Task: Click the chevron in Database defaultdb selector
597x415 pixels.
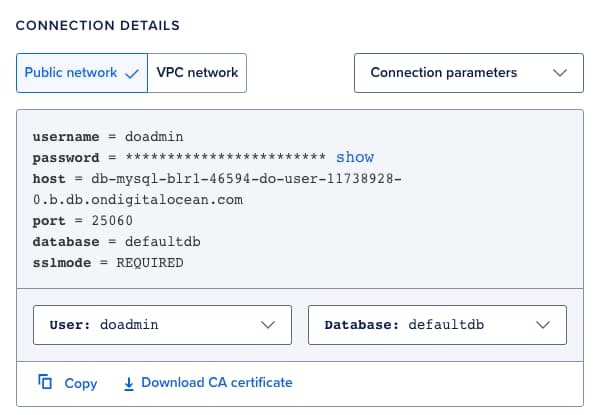Action: click(x=543, y=325)
